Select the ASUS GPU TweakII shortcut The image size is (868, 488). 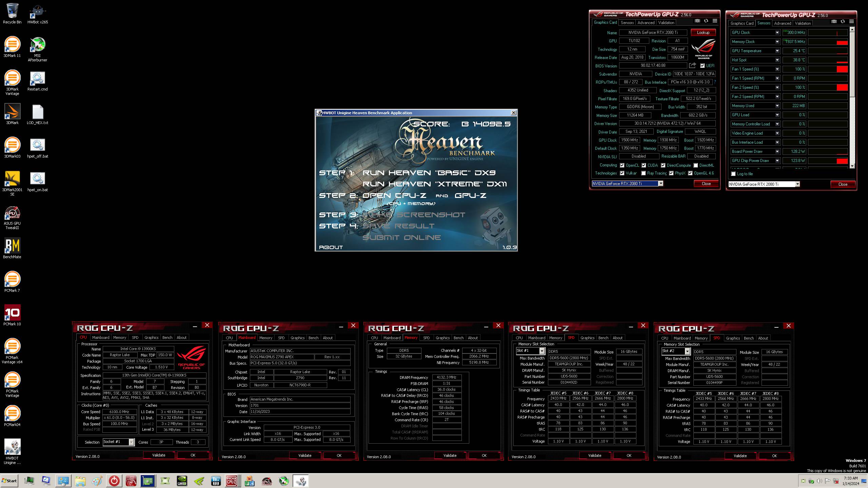pyautogui.click(x=12, y=218)
